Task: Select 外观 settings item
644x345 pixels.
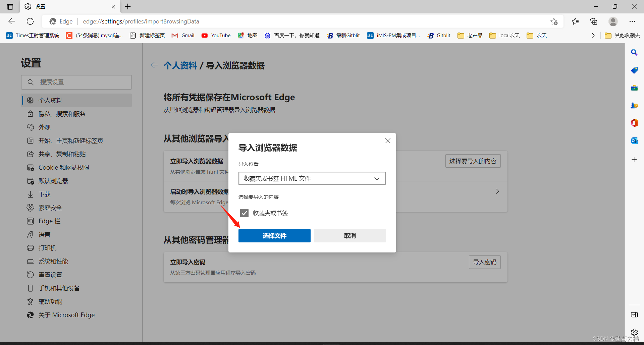Action: [76, 127]
